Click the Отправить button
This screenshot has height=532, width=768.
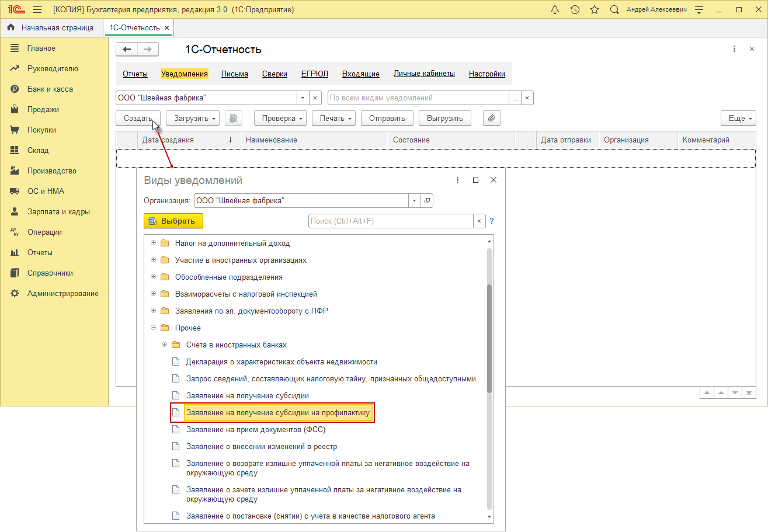coord(387,118)
